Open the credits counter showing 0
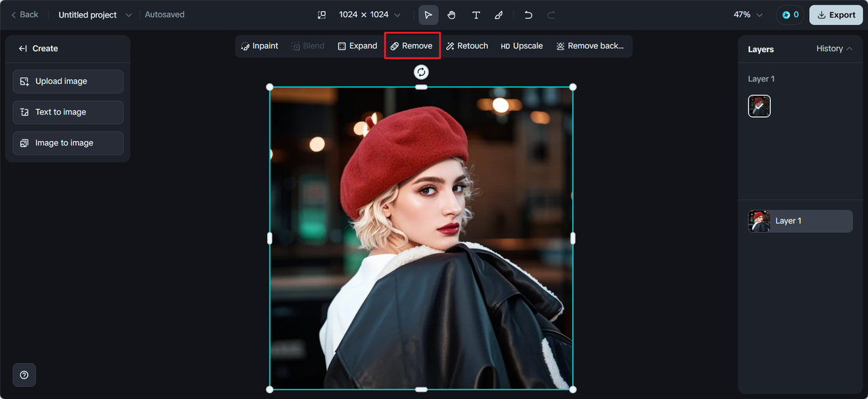This screenshot has height=399, width=868. pos(790,15)
